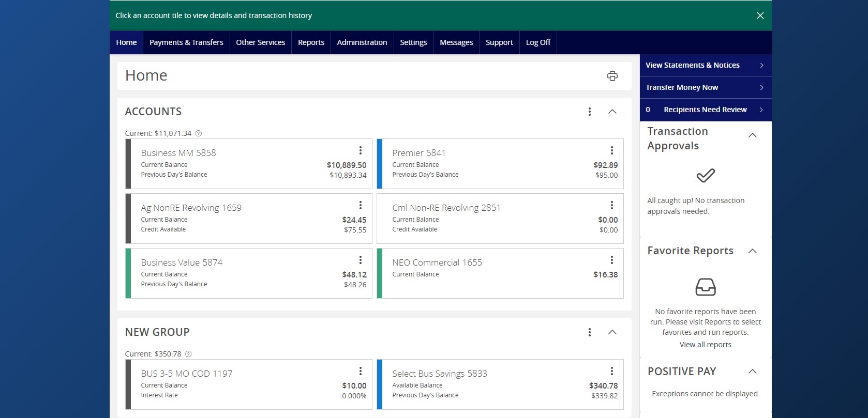Open kebab menu for NEO Commercial 1655

tap(611, 260)
